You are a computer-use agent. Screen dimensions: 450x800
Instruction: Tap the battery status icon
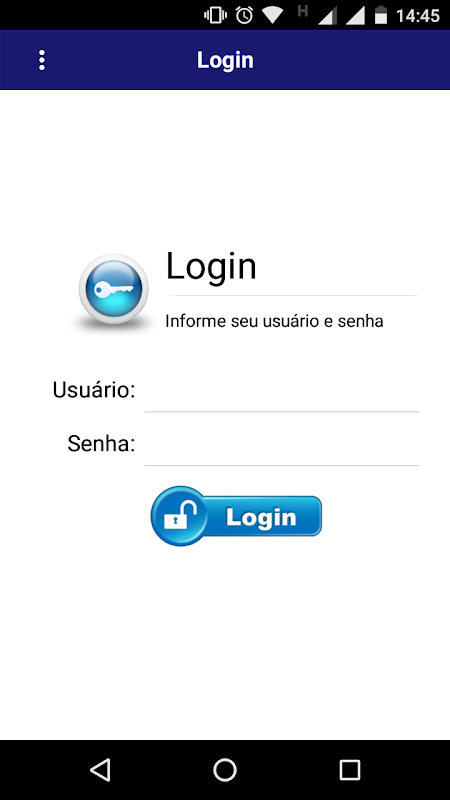click(381, 15)
